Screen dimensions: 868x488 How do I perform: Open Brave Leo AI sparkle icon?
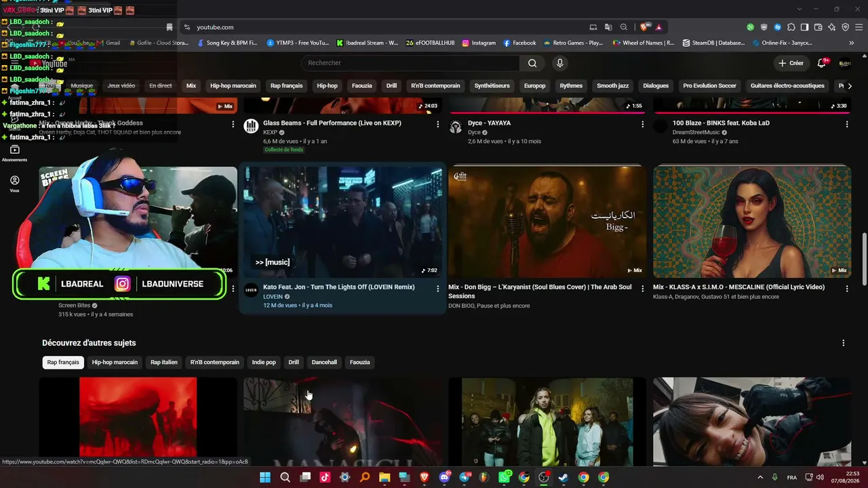[831, 27]
